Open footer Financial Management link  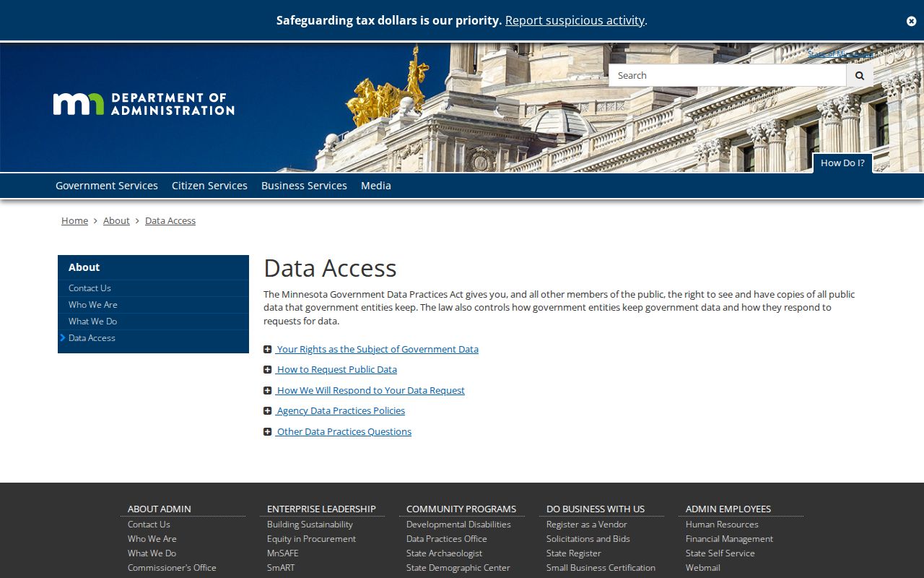(729, 539)
